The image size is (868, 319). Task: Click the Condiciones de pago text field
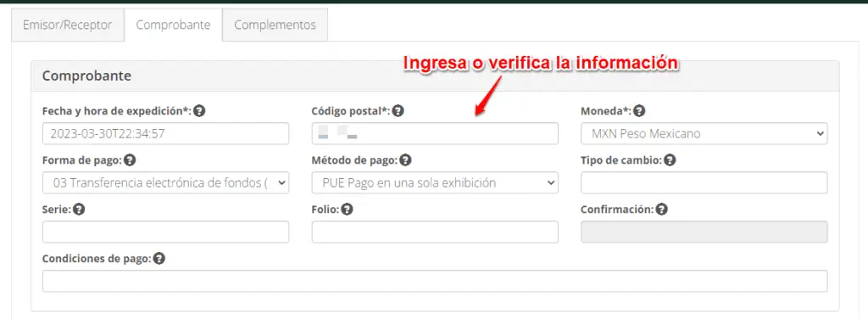[435, 281]
